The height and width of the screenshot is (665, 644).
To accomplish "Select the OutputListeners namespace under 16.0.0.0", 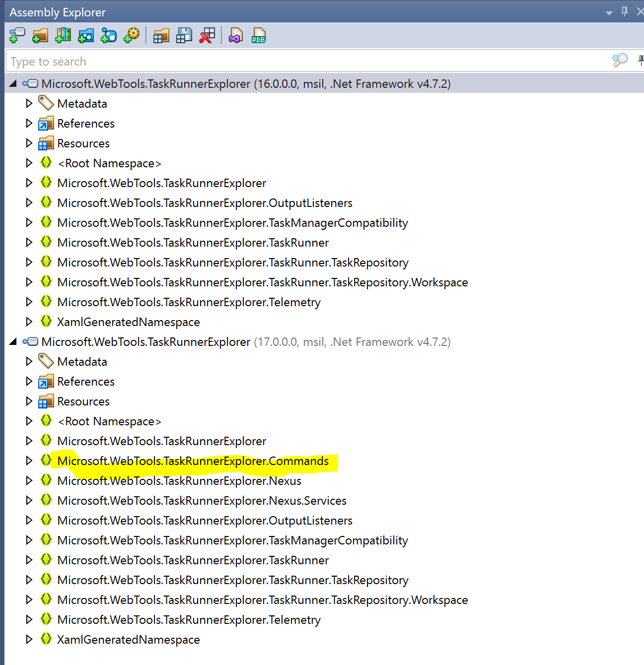I will 205,203.
